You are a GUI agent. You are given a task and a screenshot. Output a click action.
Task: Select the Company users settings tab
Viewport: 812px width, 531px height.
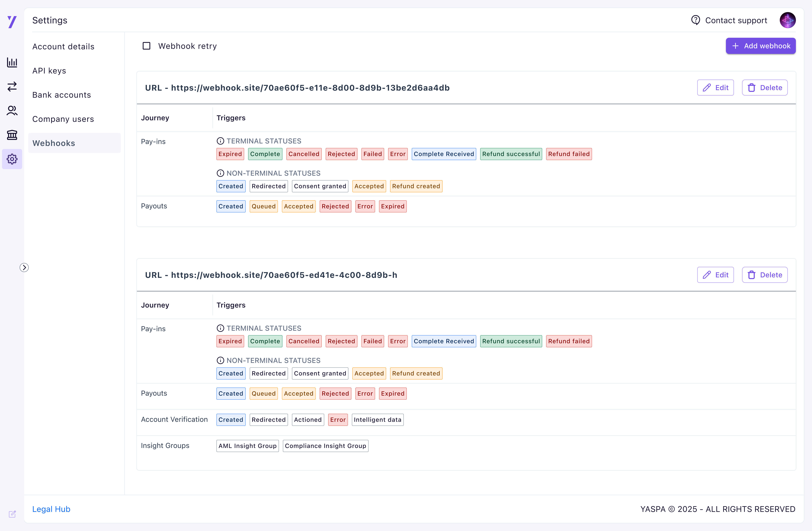click(x=63, y=119)
